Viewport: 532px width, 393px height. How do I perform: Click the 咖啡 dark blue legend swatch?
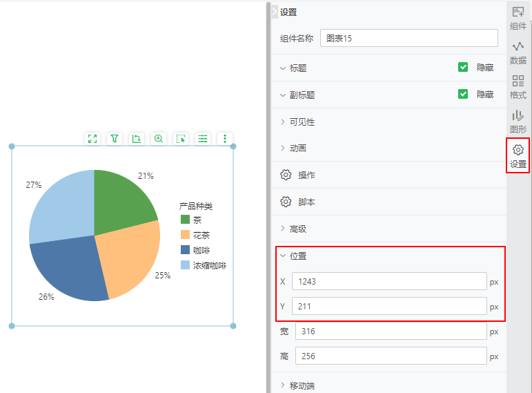click(x=185, y=250)
